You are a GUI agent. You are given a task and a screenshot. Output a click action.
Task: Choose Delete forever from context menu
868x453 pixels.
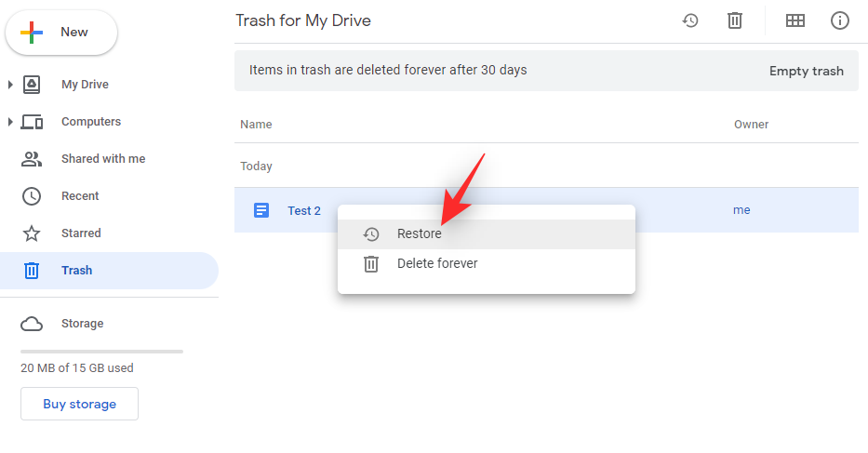(x=486, y=263)
